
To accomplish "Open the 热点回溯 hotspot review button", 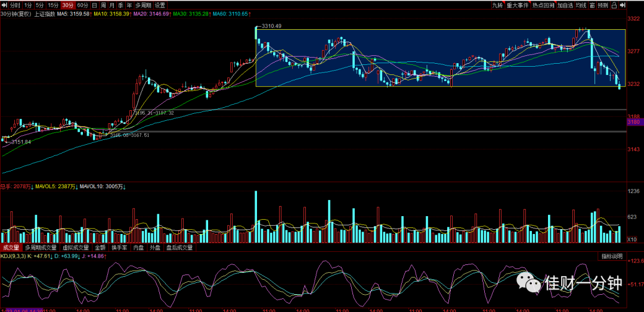I will pyautogui.click(x=543, y=5).
